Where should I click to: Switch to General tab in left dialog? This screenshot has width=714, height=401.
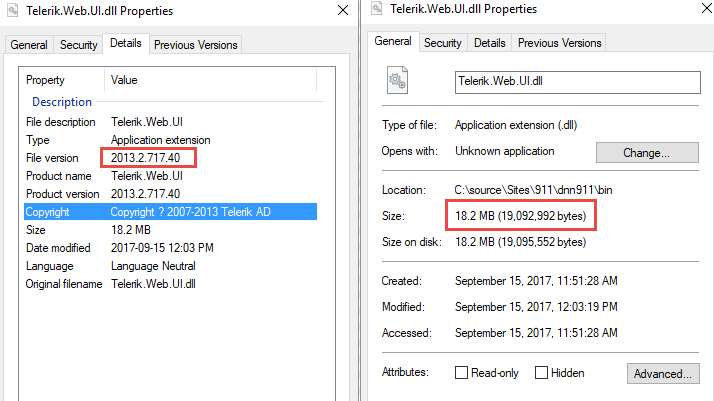[x=29, y=45]
